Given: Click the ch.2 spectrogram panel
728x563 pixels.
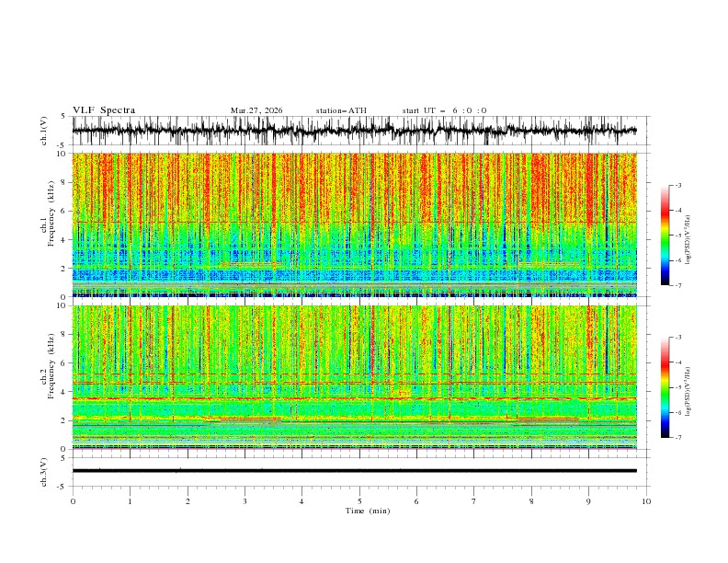Looking at the screenshot, I should (355, 377).
